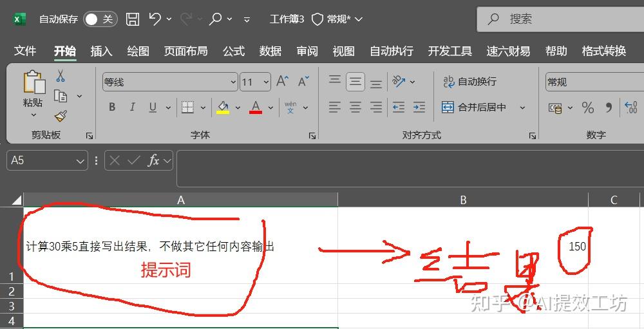Click the Select All corner triangle
The image size is (644, 329).
click(x=15, y=200)
